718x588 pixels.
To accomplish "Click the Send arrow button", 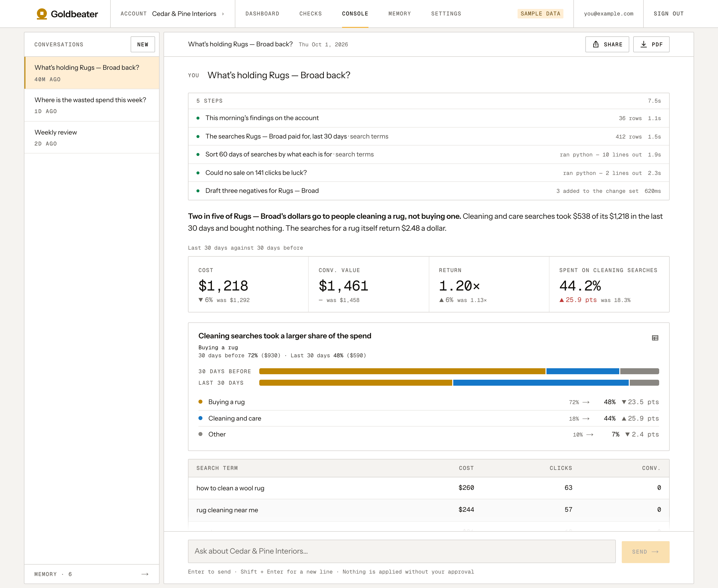I will (x=645, y=552).
